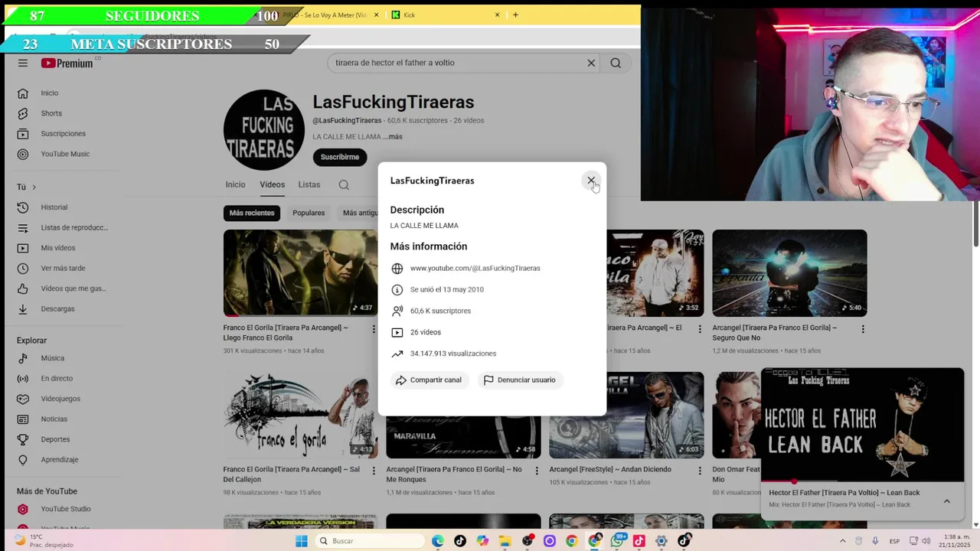The image size is (980, 551).
Task: Click the taskbar Buscar search box
Action: [x=369, y=541]
